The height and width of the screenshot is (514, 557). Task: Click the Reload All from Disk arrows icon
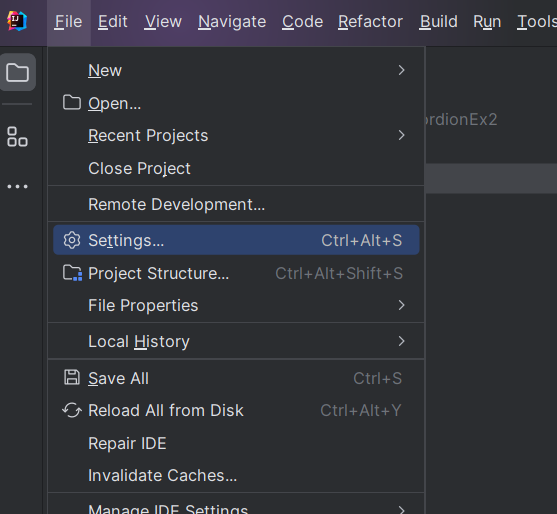point(72,410)
